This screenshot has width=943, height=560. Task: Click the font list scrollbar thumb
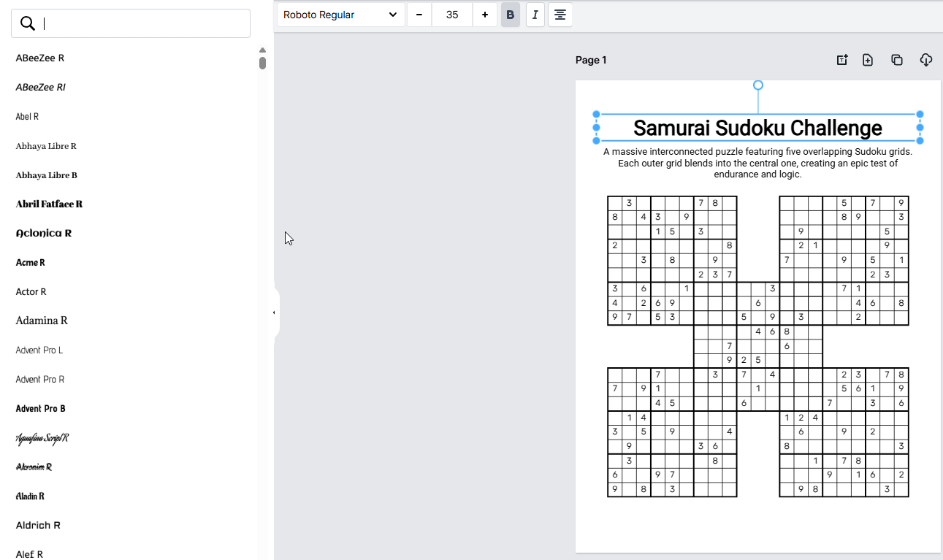click(x=262, y=63)
